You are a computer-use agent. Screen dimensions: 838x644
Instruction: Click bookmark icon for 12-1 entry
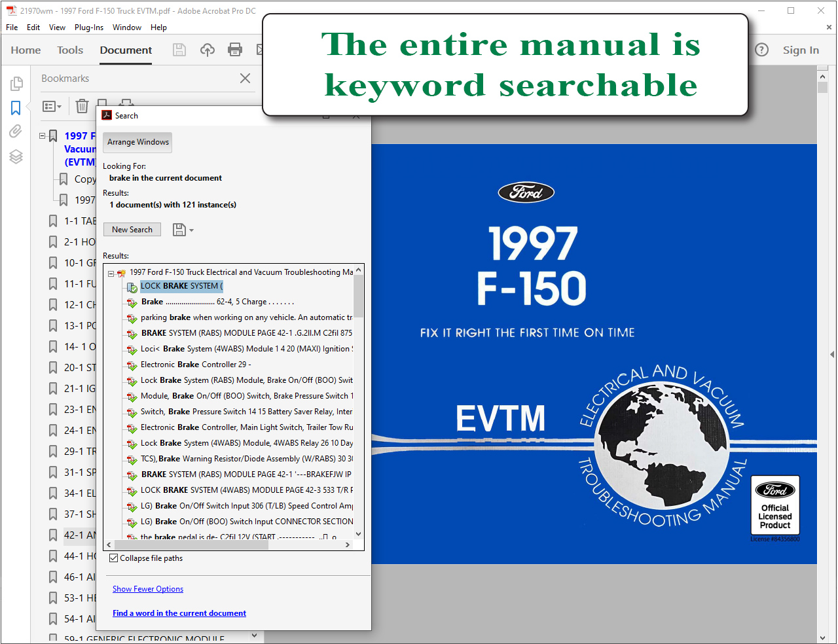tap(53, 305)
